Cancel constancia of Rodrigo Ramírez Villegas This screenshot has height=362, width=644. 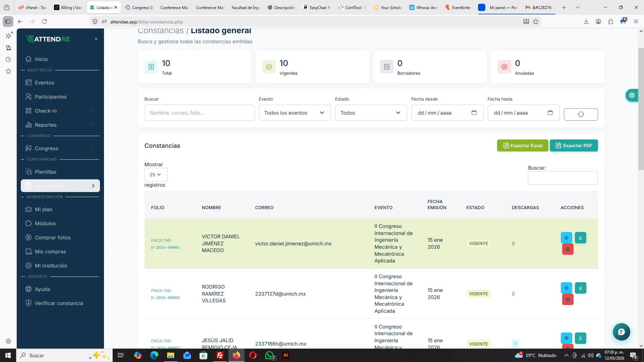point(568,299)
